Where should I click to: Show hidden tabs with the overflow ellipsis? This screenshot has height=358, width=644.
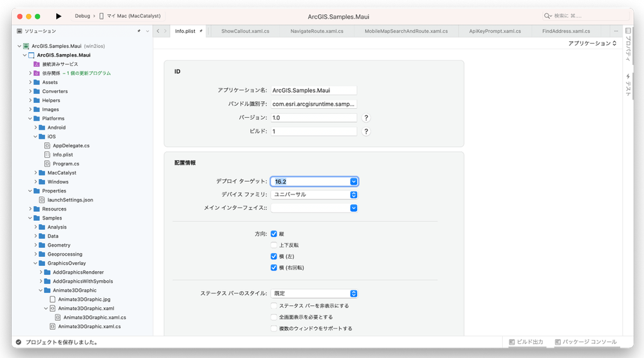coord(617,31)
